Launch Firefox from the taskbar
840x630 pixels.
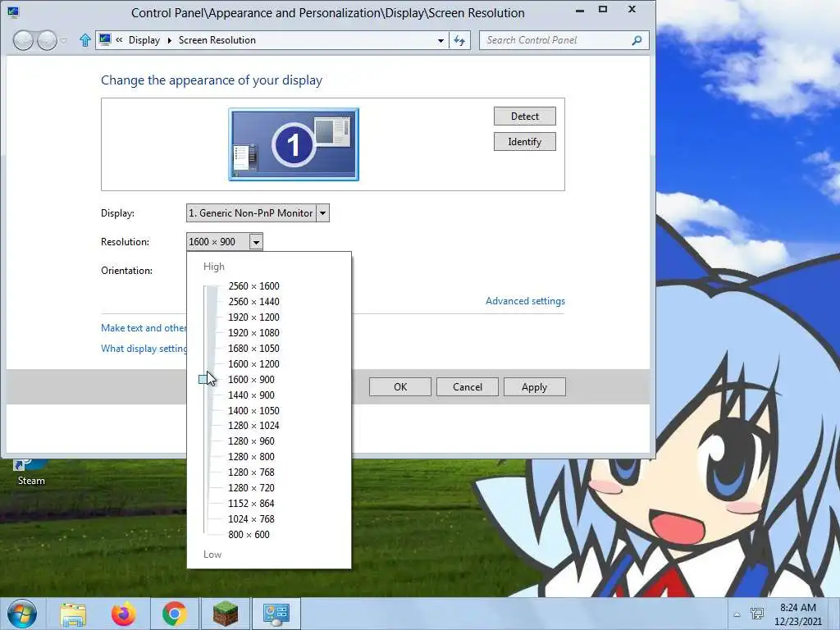click(x=123, y=614)
